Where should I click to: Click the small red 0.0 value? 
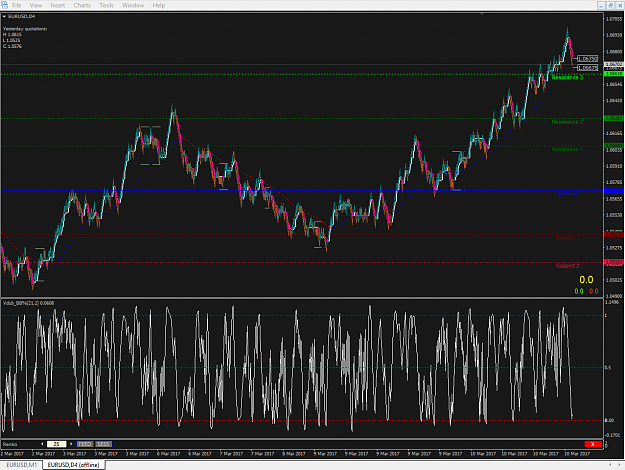[594, 291]
